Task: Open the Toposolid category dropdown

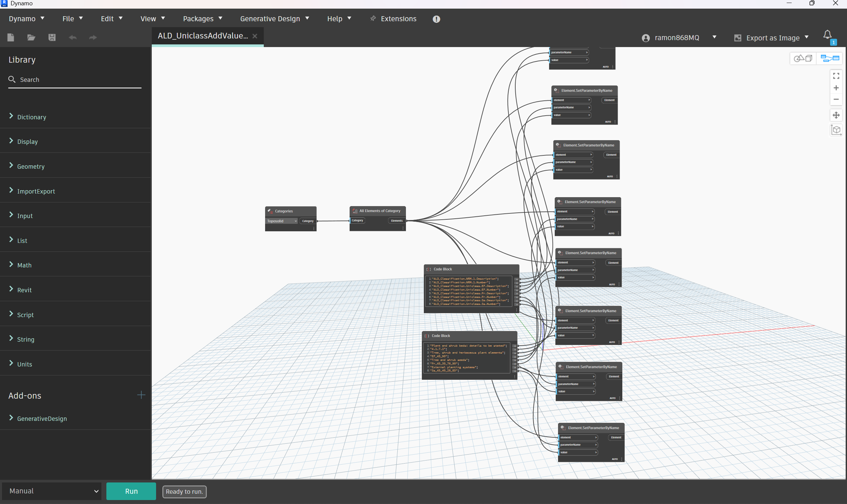Action: coord(282,221)
